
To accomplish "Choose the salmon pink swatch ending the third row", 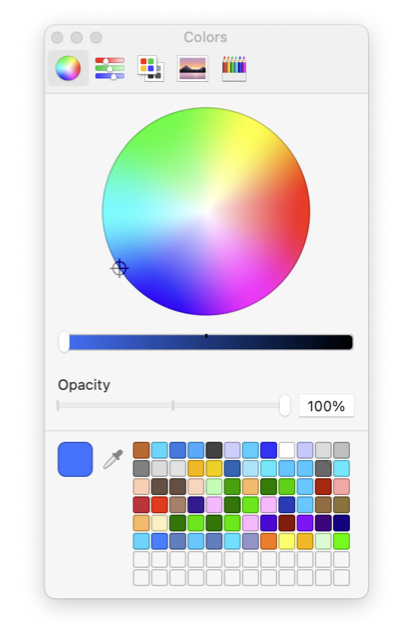I will [341, 487].
